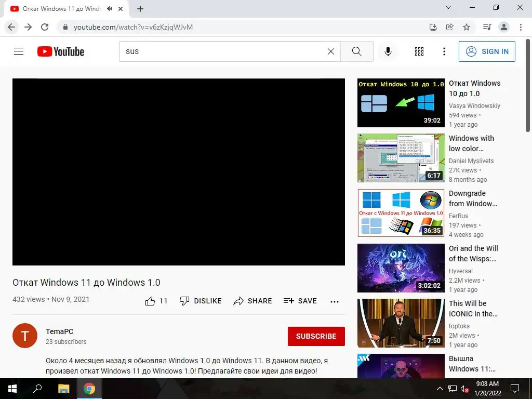Open the Chrome profile avatar

click(504, 27)
